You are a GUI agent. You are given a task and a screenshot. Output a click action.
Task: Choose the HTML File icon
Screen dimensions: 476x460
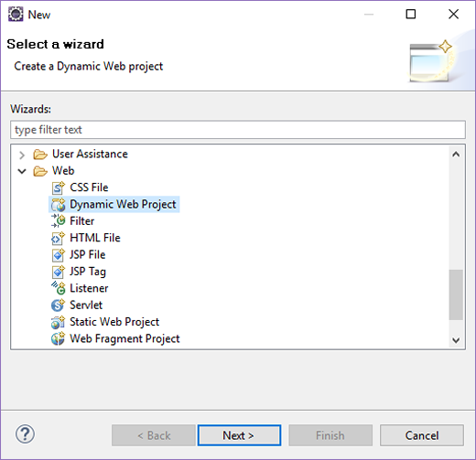58,238
